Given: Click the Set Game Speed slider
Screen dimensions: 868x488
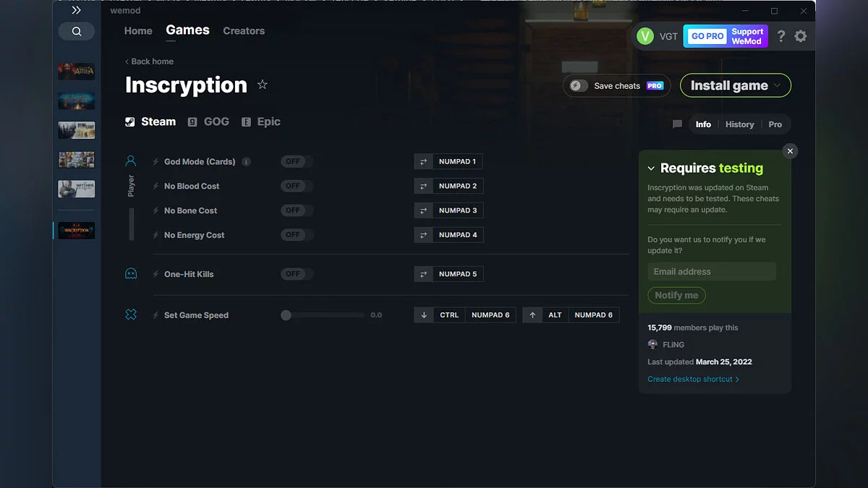Looking at the screenshot, I should coord(286,314).
